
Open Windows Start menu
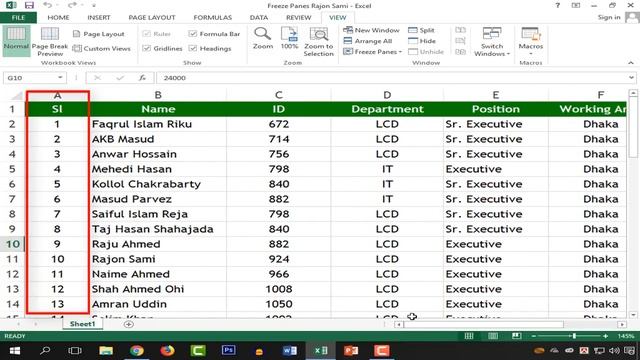15,350
